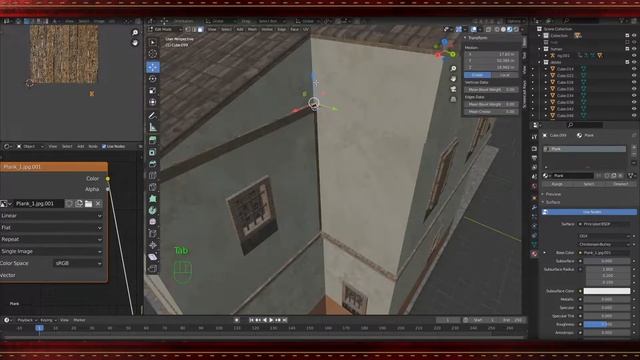The width and height of the screenshot is (640, 360).
Task: Open sRGB color space dropdown
Action: coord(78,263)
